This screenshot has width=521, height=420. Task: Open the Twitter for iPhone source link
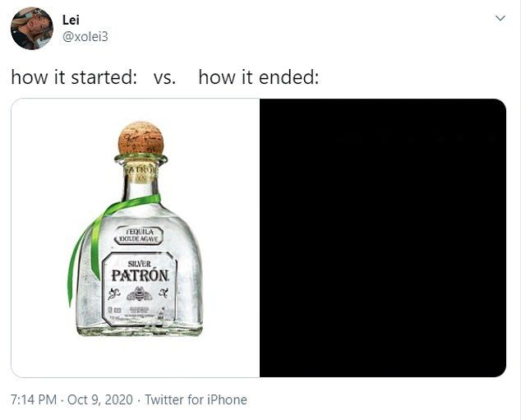coord(196,399)
